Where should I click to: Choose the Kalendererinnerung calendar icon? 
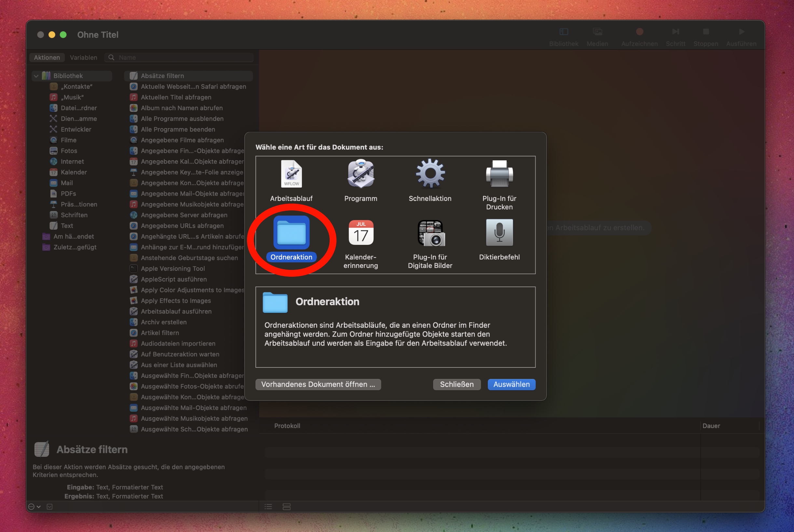(361, 233)
